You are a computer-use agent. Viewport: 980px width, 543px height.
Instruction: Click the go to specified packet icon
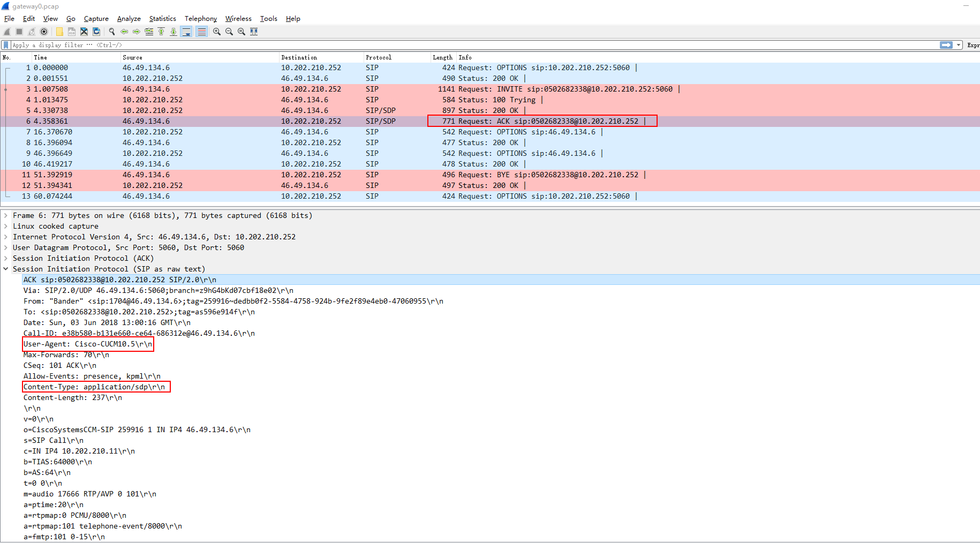[x=149, y=32]
